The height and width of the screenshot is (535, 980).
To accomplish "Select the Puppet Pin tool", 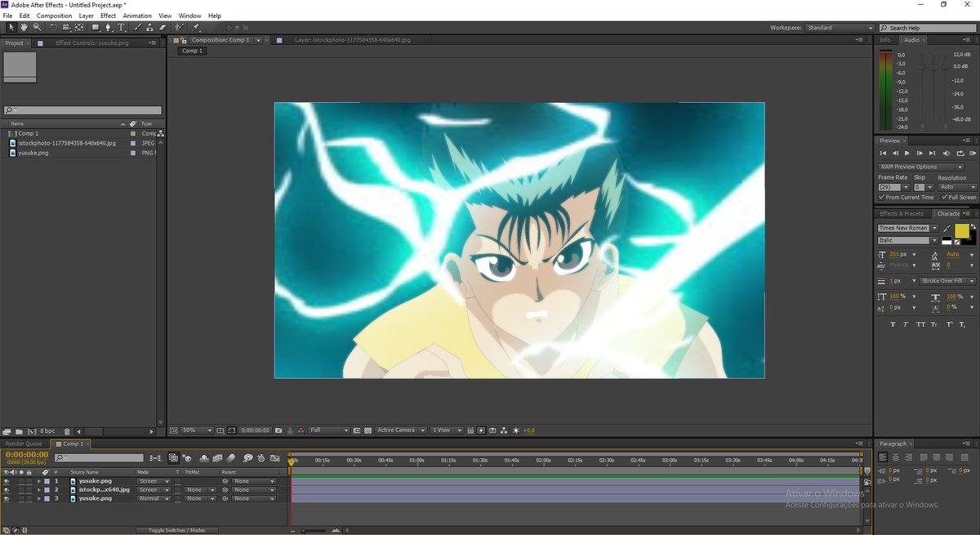I will pos(196,27).
